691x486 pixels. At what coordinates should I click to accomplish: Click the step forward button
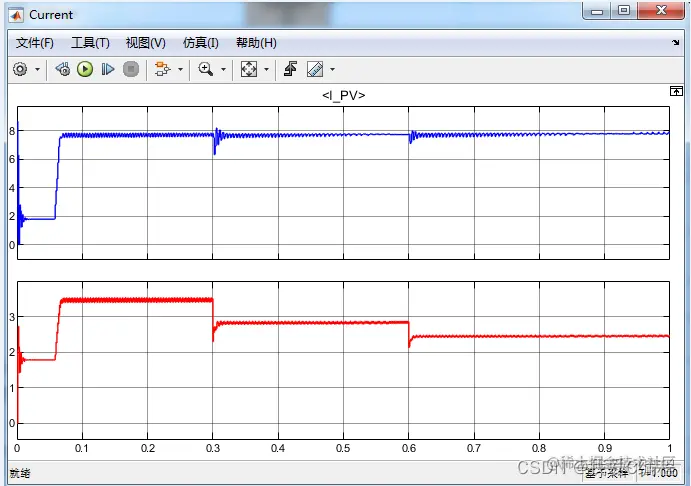pyautogui.click(x=108, y=69)
